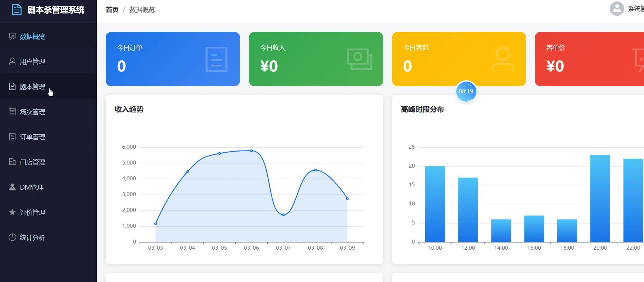Click the 03-06 peak point on 收入趋势
This screenshot has width=644, height=282.
251,151
